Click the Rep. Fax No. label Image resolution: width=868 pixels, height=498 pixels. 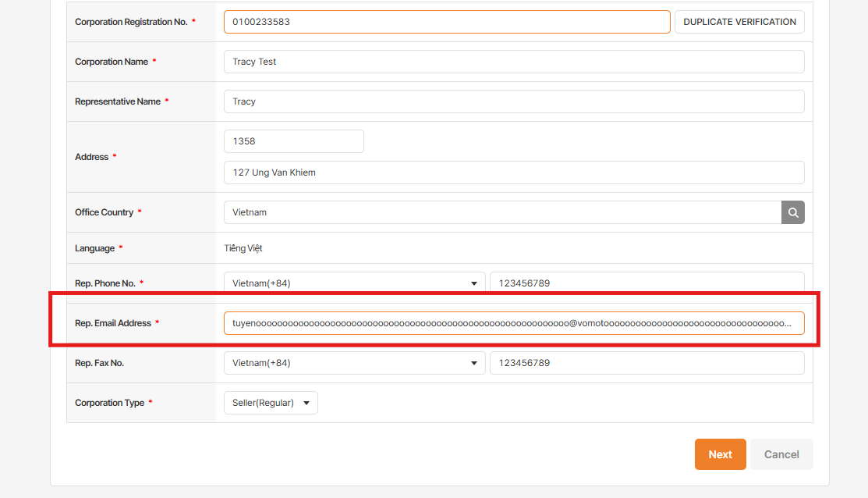(x=99, y=363)
